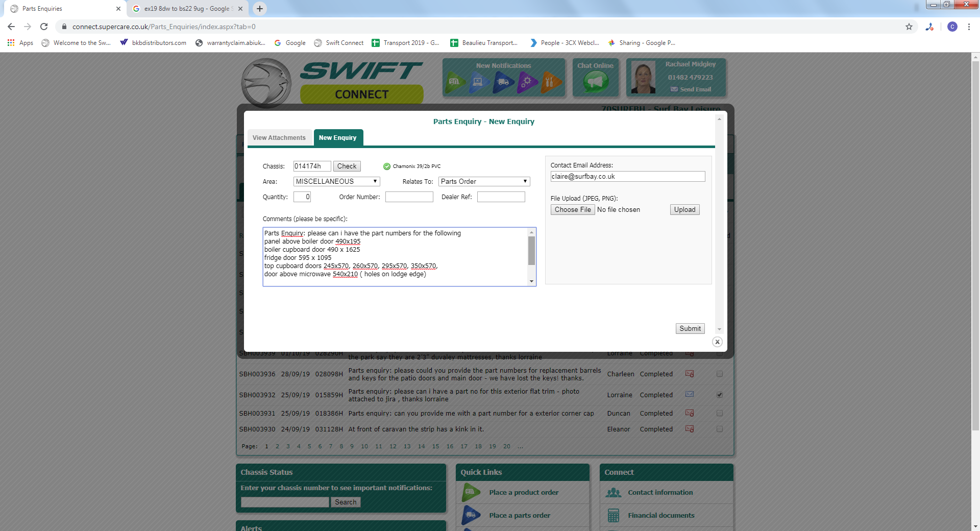Click the Chassis number input field

[x=312, y=166]
